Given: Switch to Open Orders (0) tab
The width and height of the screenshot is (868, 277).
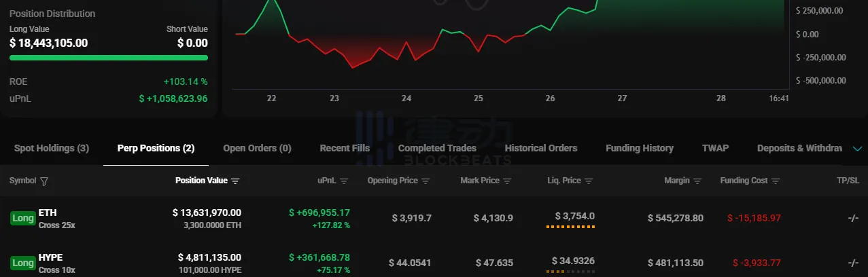Looking at the screenshot, I should tap(257, 148).
